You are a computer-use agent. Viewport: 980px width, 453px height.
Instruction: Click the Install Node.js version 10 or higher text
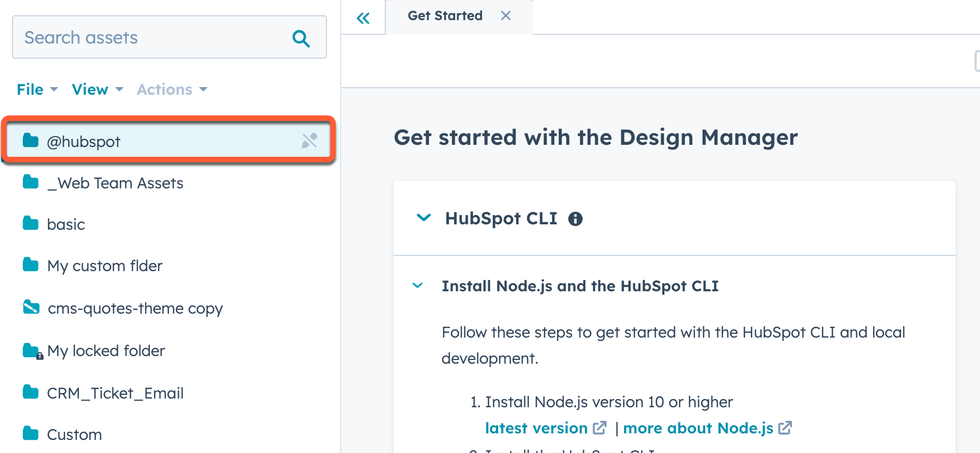coord(609,402)
